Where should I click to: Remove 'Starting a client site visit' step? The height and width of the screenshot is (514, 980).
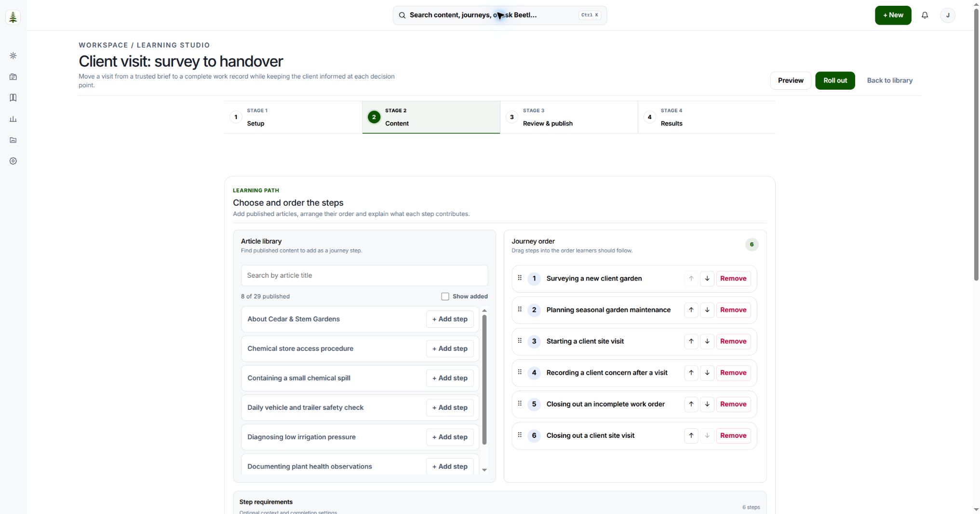[733, 341]
